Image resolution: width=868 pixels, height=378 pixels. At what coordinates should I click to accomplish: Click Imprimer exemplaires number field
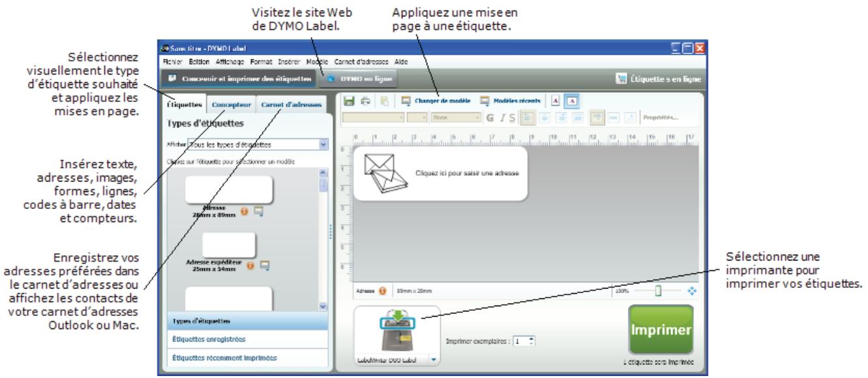pyautogui.click(x=518, y=341)
